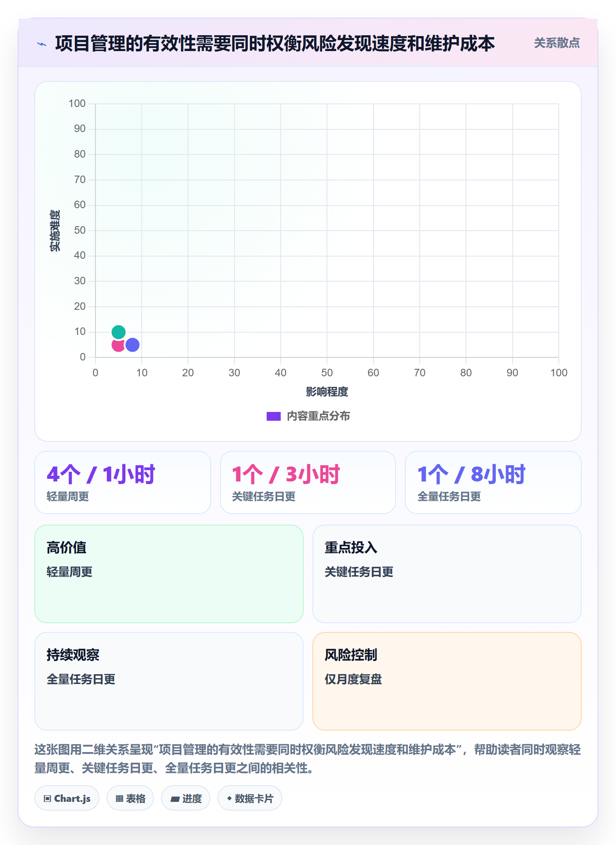Click the grid icon in 表格 chip
The height and width of the screenshot is (845, 616).
tap(119, 799)
